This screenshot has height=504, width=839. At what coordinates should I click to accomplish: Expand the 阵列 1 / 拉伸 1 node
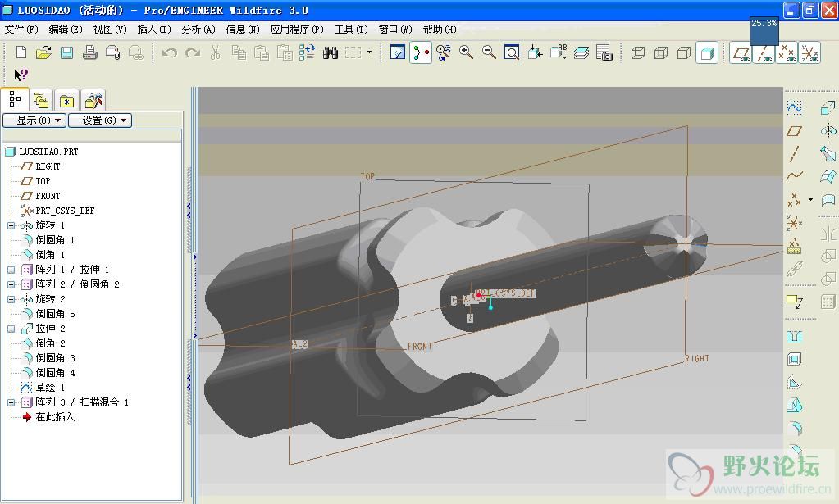pos(11,270)
